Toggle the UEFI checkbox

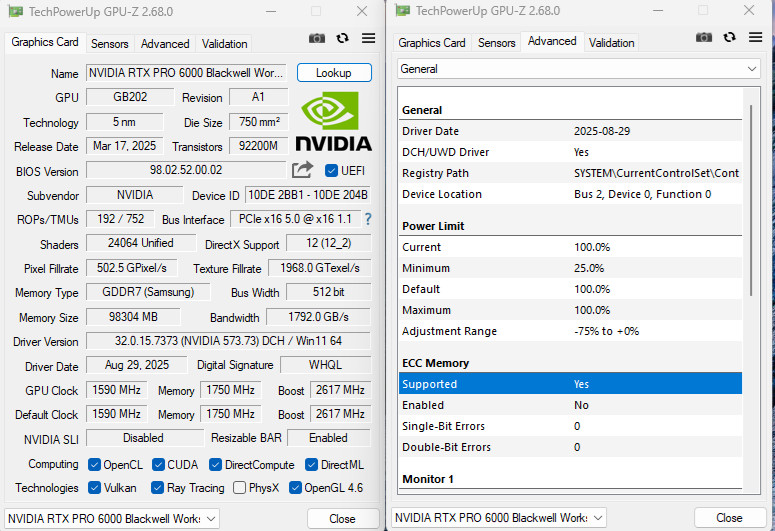(x=332, y=171)
